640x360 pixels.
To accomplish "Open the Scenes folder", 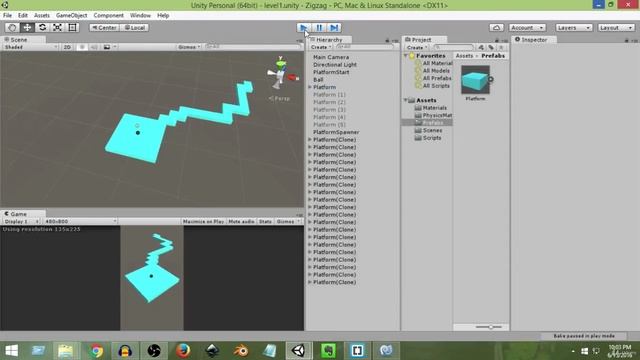I will (x=429, y=130).
